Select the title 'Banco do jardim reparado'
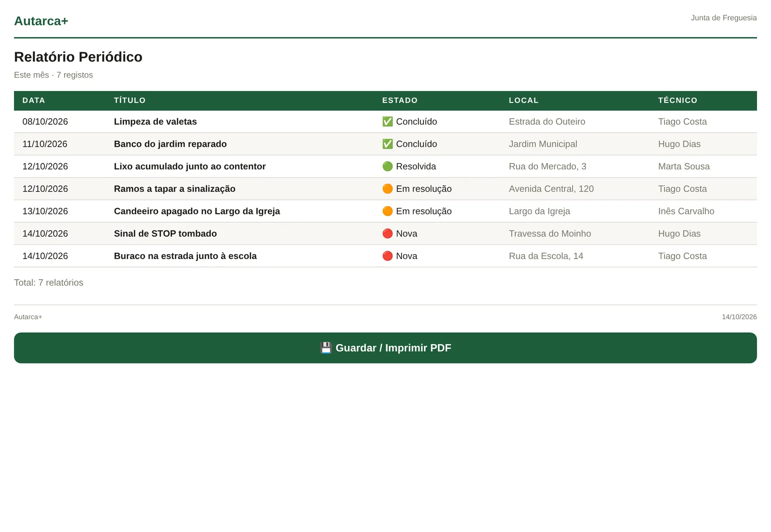Screen dimensions: 771x532 click(x=170, y=144)
